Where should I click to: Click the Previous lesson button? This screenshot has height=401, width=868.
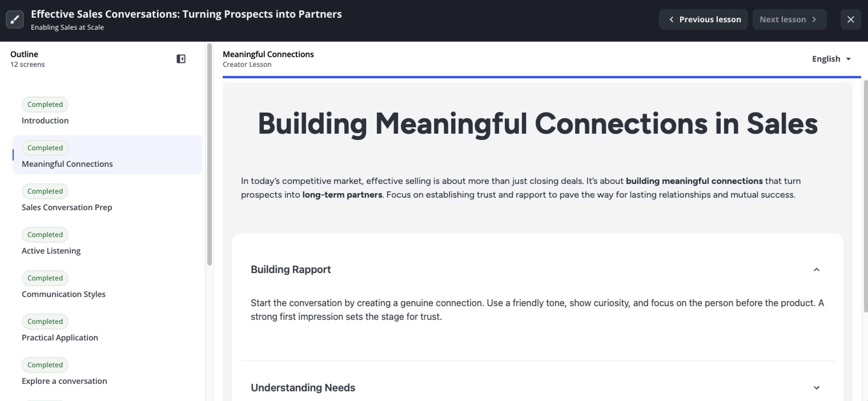pos(703,19)
